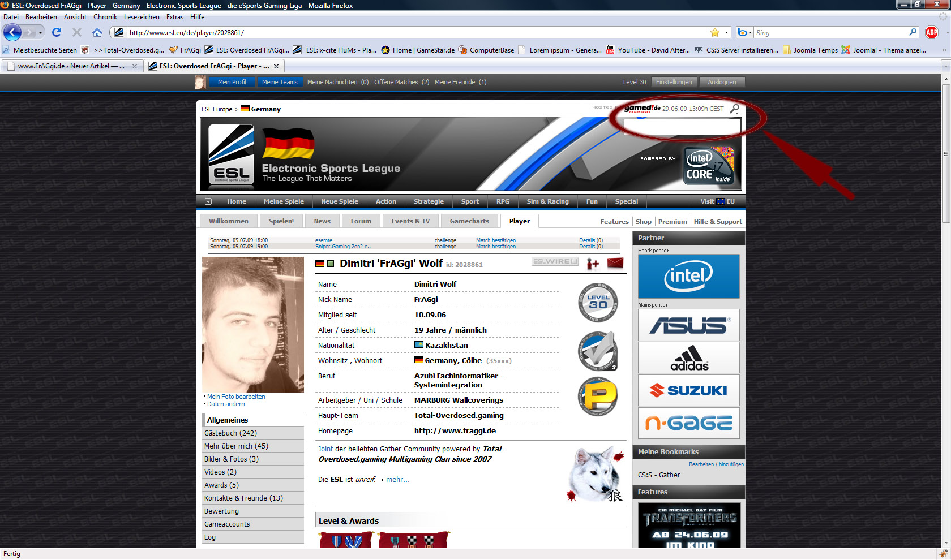The height and width of the screenshot is (560, 951).
Task: Click the Firefox back button
Action: click(x=12, y=32)
